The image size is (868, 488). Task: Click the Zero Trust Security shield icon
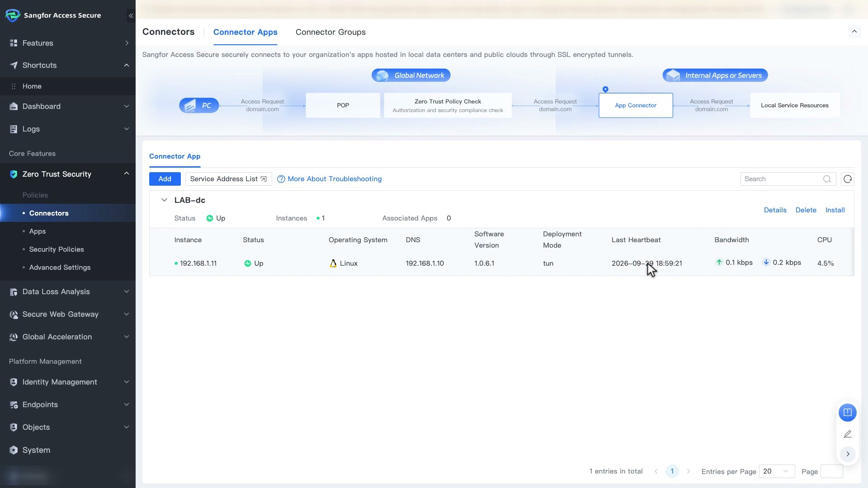tap(14, 174)
